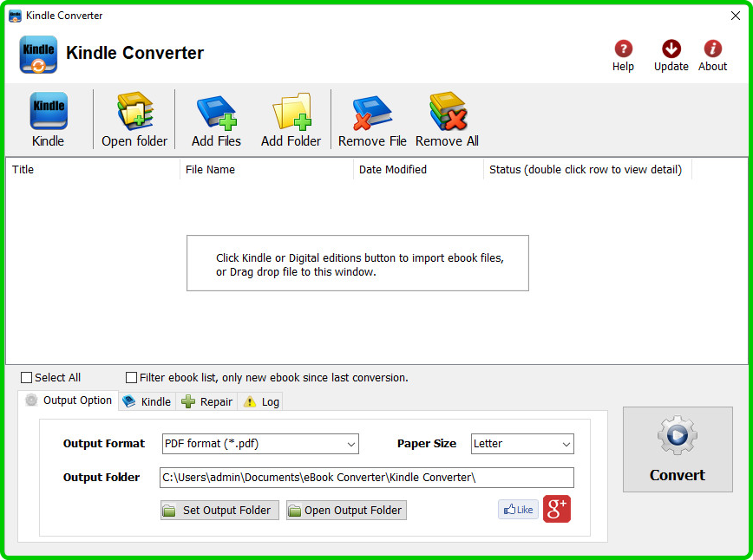Viewport: 753px width, 560px height.
Task: Tick the Select All checkbox
Action: pyautogui.click(x=26, y=378)
